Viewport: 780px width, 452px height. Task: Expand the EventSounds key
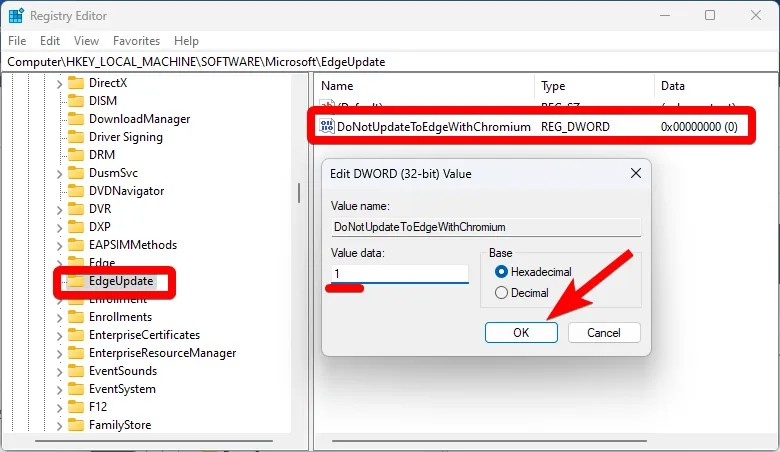click(59, 372)
